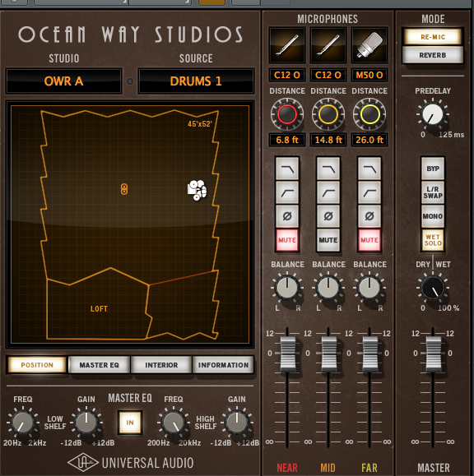Toggle NEAR channel high-cut filter icon
474x476 pixels.
click(287, 169)
